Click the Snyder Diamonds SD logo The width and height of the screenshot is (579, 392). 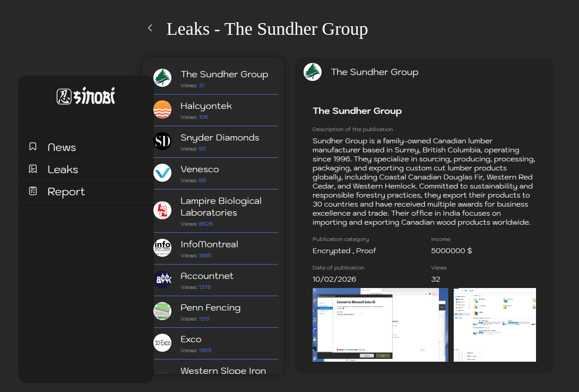point(162,141)
